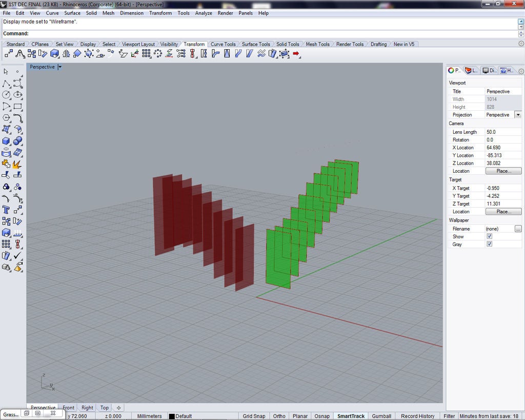
Task: Select the pointer arrow tool in left sidebar
Action: click(x=6, y=71)
